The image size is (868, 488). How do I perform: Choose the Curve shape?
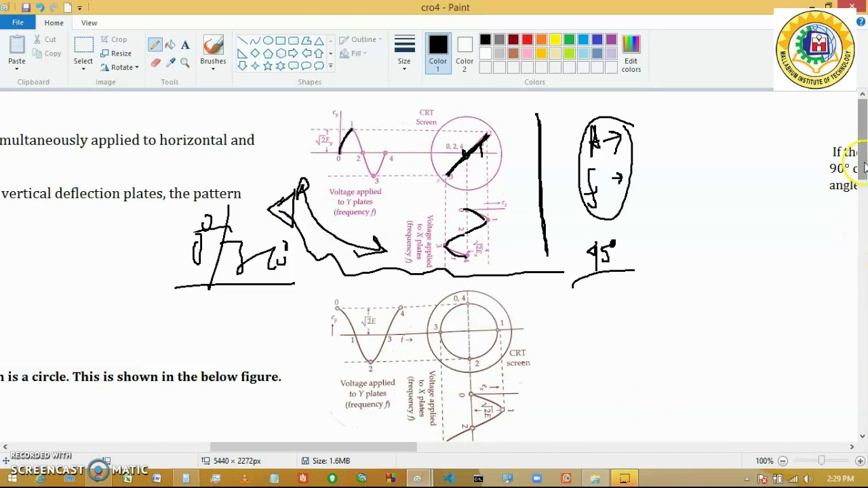[x=255, y=41]
